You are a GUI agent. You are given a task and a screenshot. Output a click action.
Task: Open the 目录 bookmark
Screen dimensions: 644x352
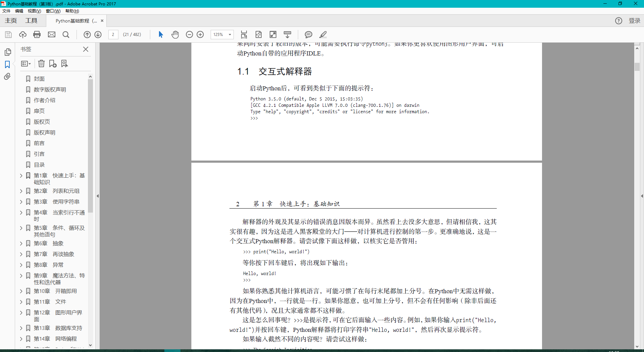39,165
